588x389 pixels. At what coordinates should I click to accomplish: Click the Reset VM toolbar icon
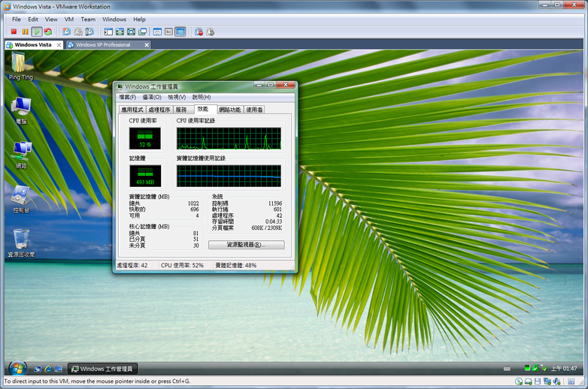click(x=48, y=32)
